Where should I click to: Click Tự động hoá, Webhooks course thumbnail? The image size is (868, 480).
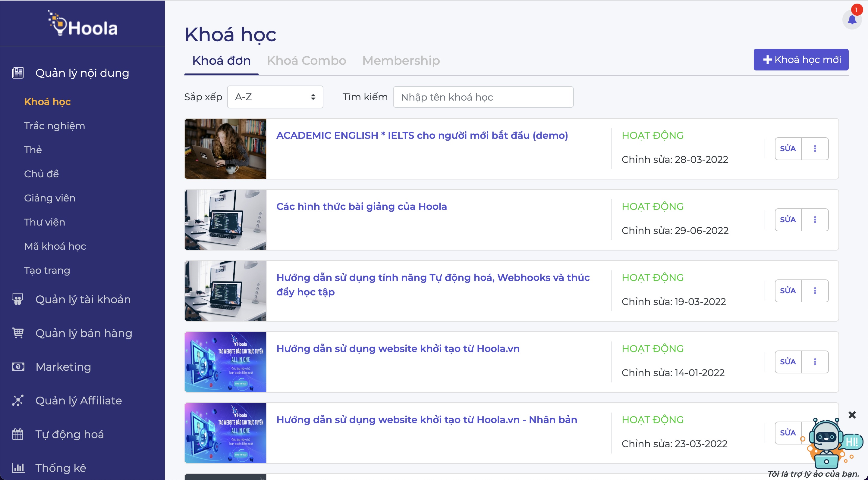[225, 291]
